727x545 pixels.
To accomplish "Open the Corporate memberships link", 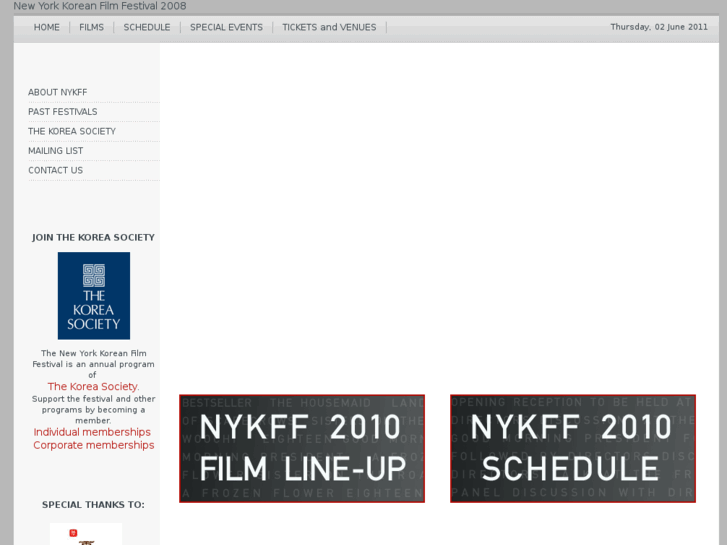I will point(94,445).
